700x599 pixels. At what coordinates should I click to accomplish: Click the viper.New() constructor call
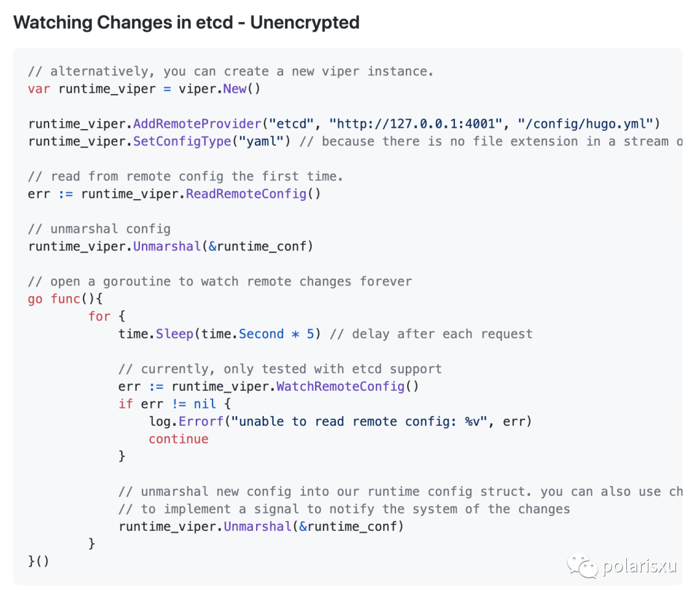point(219,89)
